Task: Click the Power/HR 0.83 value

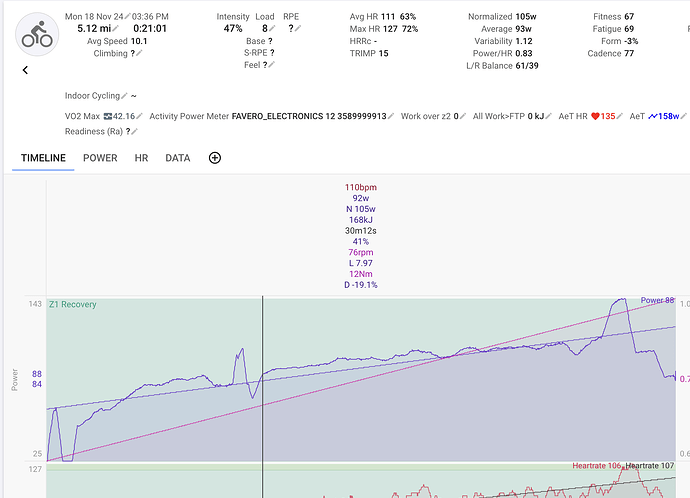Action: (524, 53)
